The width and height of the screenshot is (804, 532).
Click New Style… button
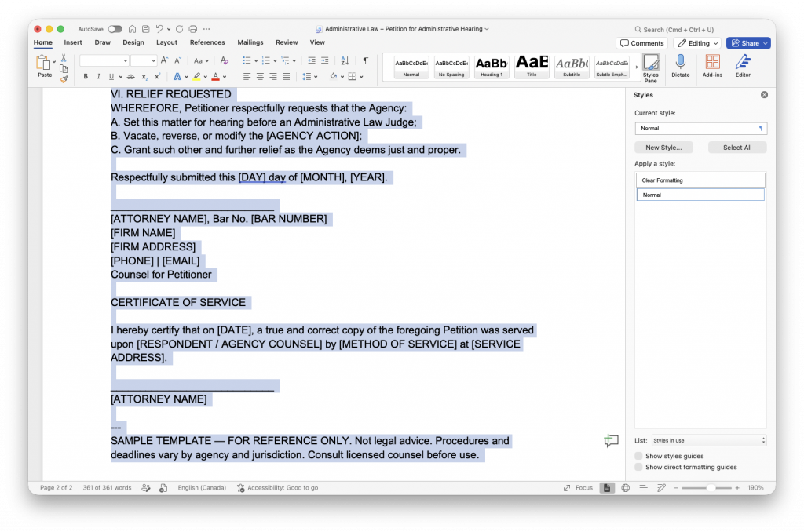(663, 148)
